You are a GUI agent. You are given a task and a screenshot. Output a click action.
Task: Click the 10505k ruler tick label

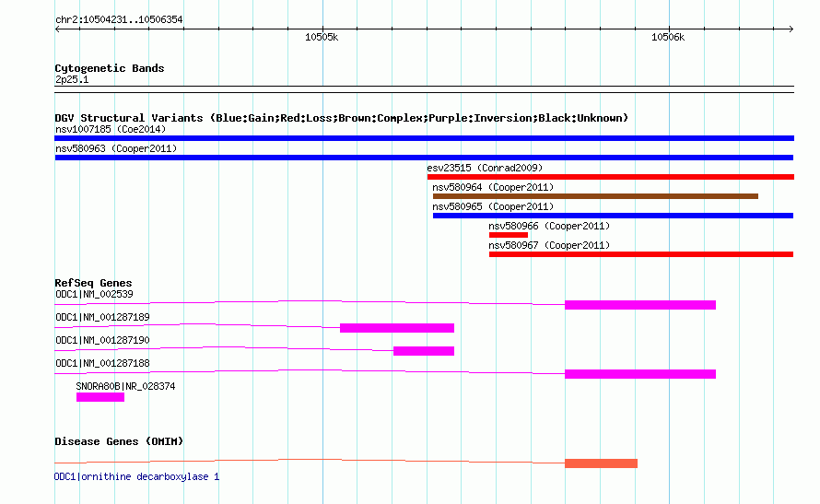[x=322, y=37]
